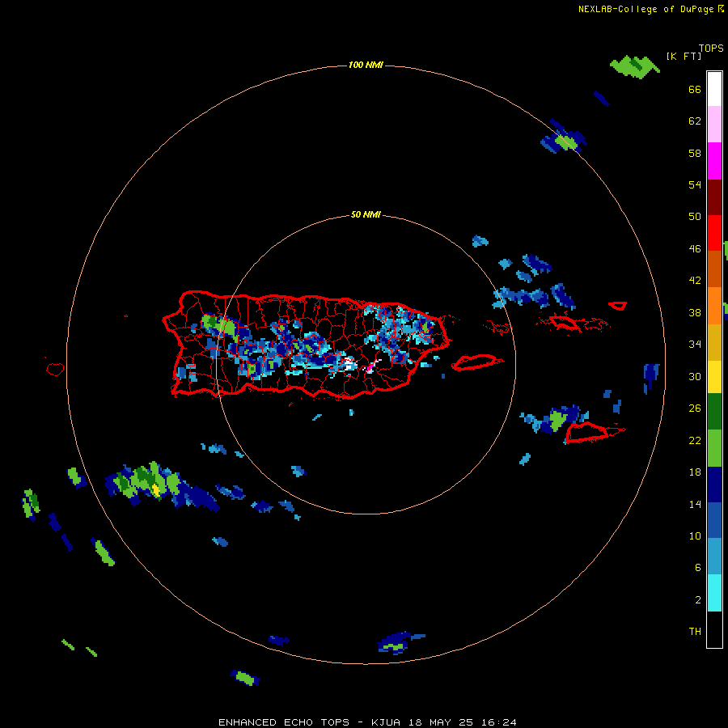Click the white 66 kft legend swatch
Image resolution: width=728 pixels, height=728 pixels.
(x=714, y=89)
